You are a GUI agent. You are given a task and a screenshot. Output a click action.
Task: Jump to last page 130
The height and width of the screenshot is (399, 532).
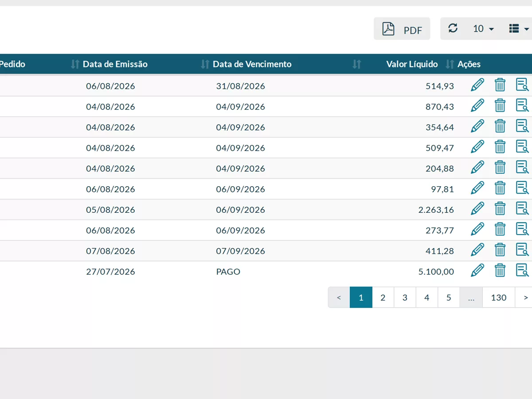499,297
